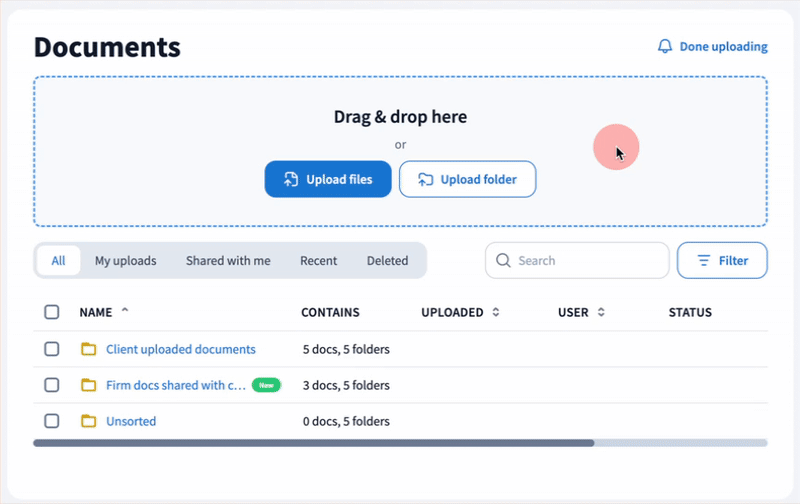Open the Shared with me tab

tap(228, 261)
